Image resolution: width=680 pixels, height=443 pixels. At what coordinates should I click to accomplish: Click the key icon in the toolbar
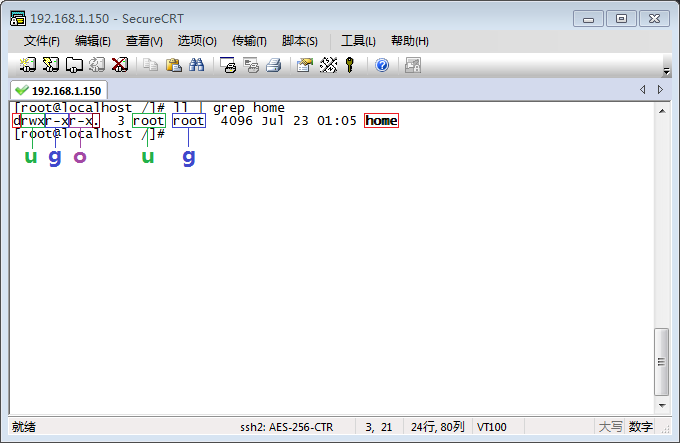coord(350,65)
